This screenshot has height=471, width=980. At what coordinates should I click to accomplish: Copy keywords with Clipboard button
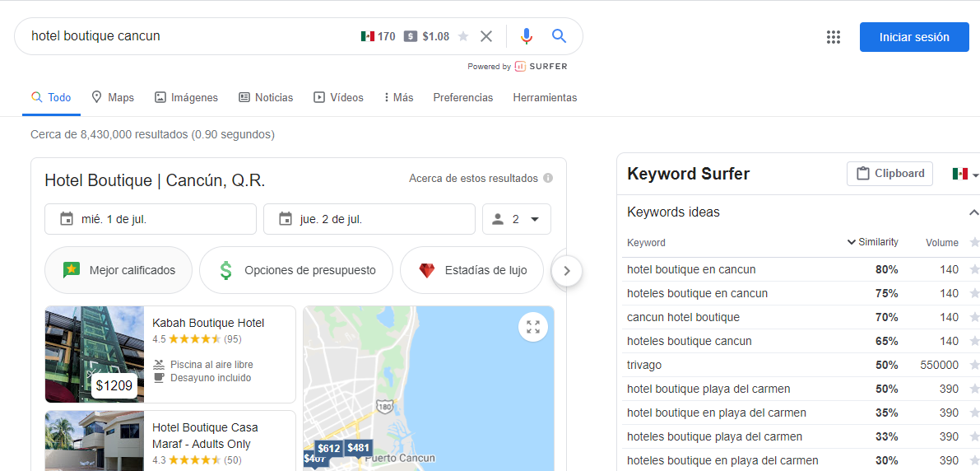coord(889,174)
